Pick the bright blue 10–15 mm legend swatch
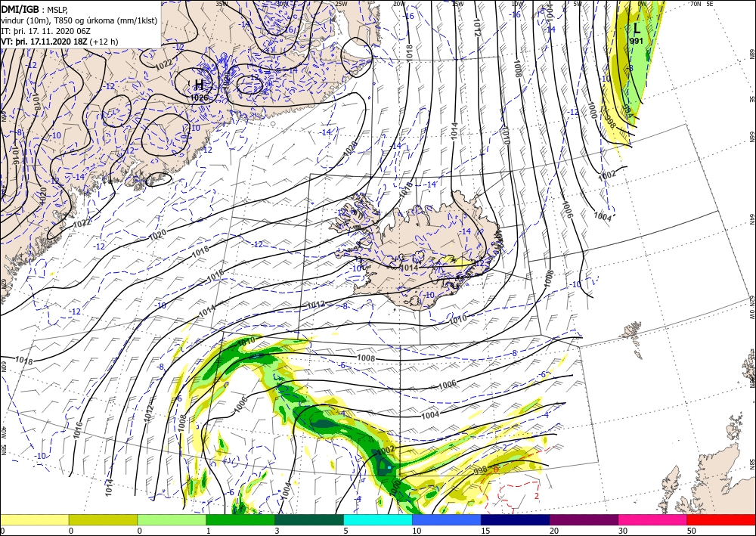The image size is (756, 536). click(x=447, y=519)
